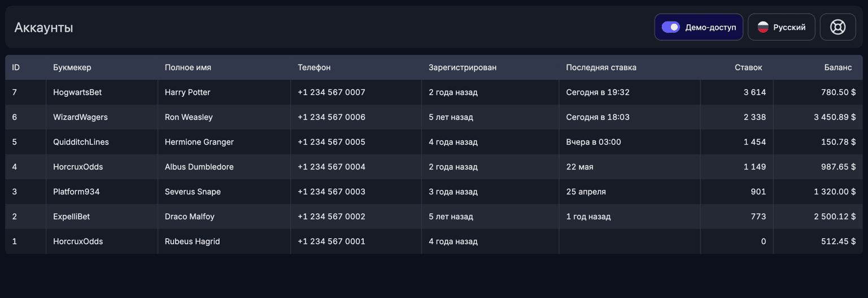868x298 pixels.
Task: Select the Harry Potter account row
Action: coord(434,92)
